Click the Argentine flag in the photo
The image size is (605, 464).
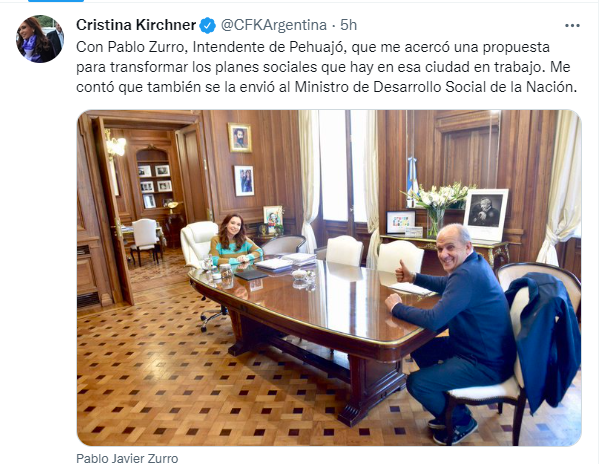click(412, 180)
